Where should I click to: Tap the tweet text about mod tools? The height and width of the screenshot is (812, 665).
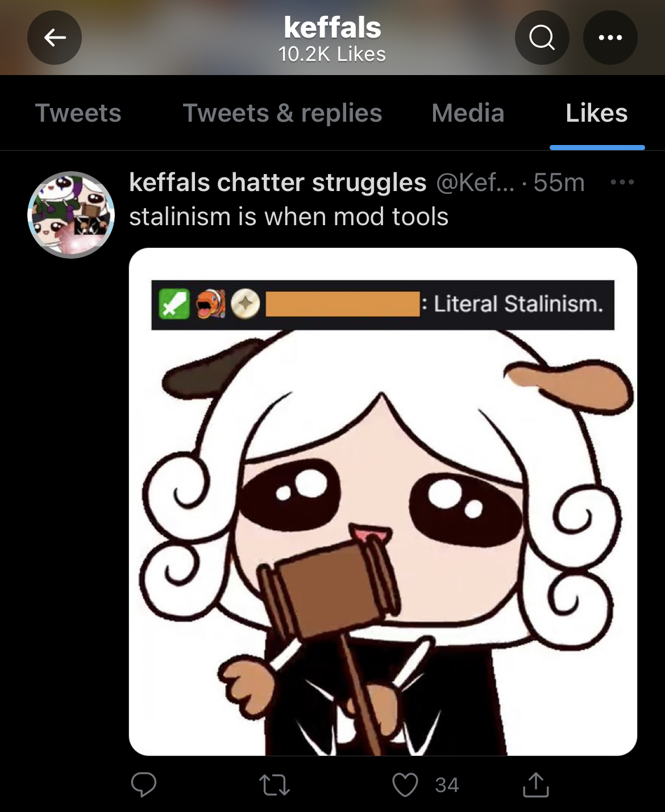pyautogui.click(x=289, y=217)
